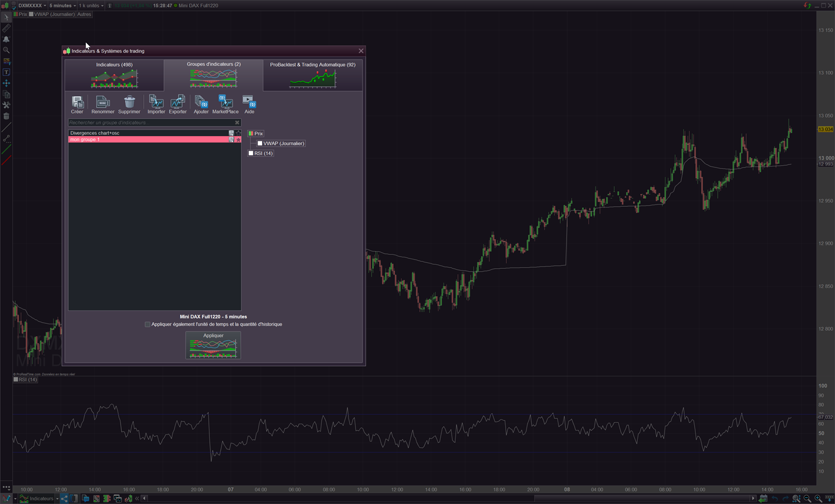Check apply time unit and history option
The image size is (835, 504).
[147, 324]
